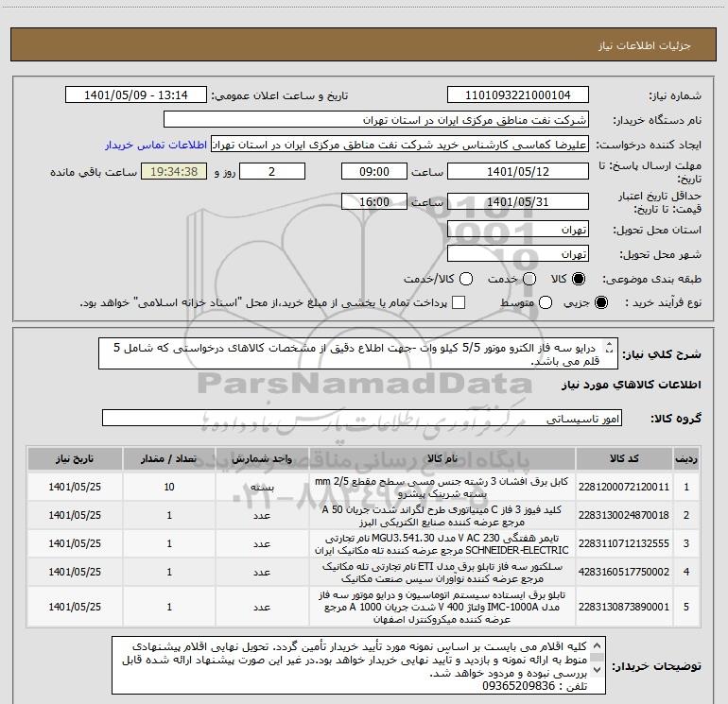Click the delivery province field تهران

tap(518, 230)
